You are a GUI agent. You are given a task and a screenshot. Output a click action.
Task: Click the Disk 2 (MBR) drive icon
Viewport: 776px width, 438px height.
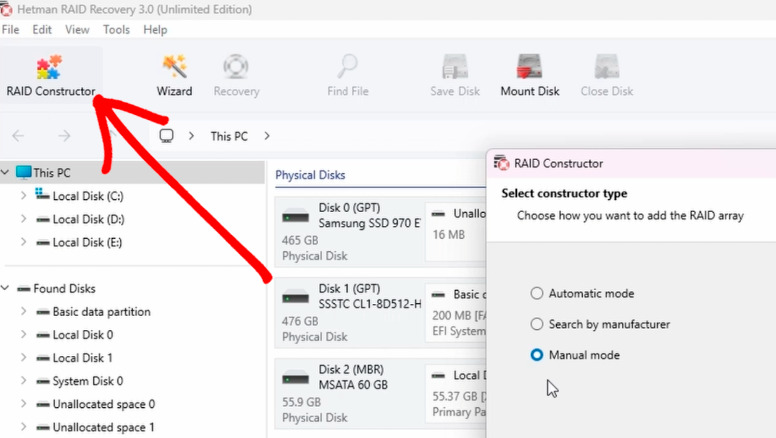[x=295, y=379]
